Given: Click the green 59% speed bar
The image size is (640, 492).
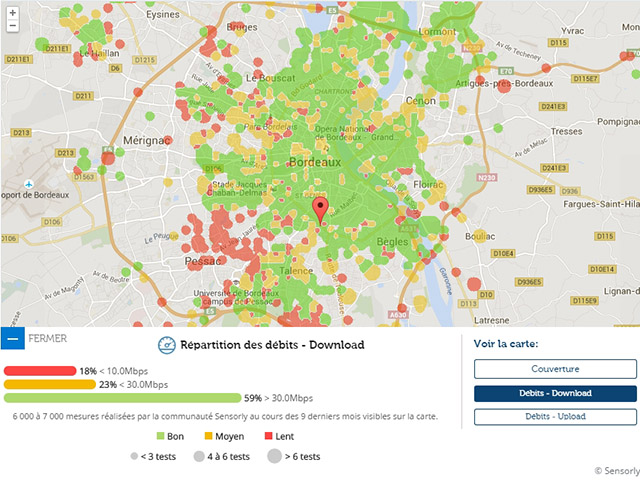Looking at the screenshot, I should 122,398.
